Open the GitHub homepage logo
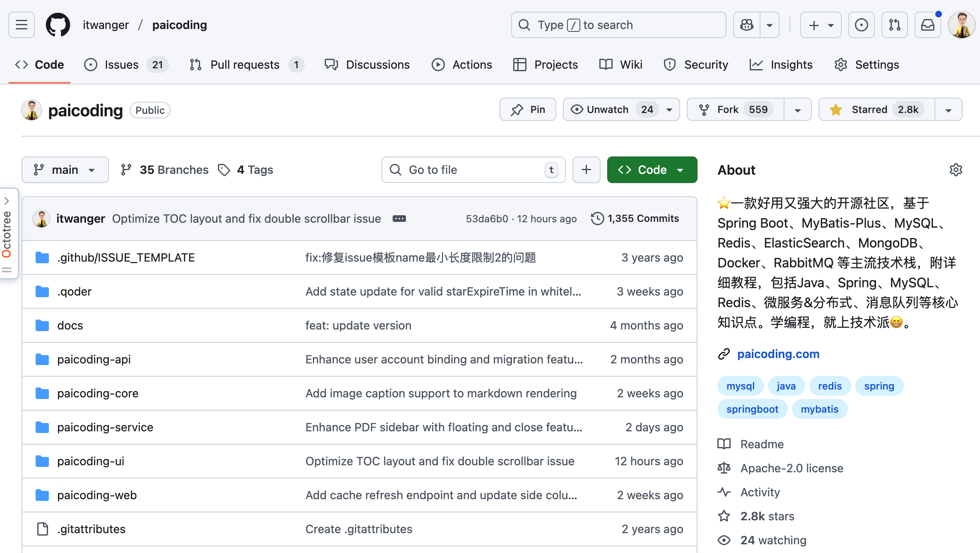 [58, 25]
